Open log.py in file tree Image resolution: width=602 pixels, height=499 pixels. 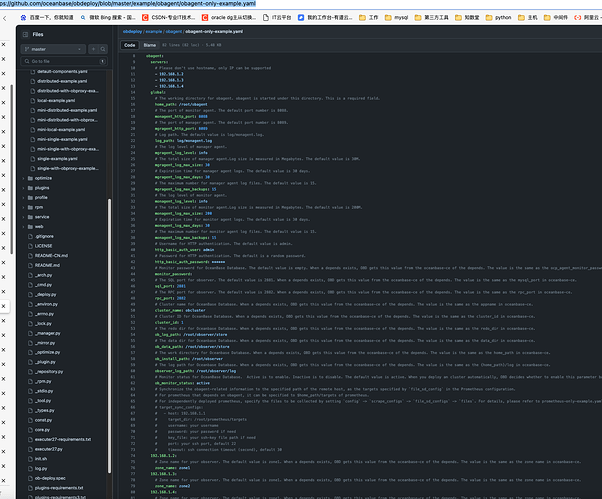click(x=41, y=469)
